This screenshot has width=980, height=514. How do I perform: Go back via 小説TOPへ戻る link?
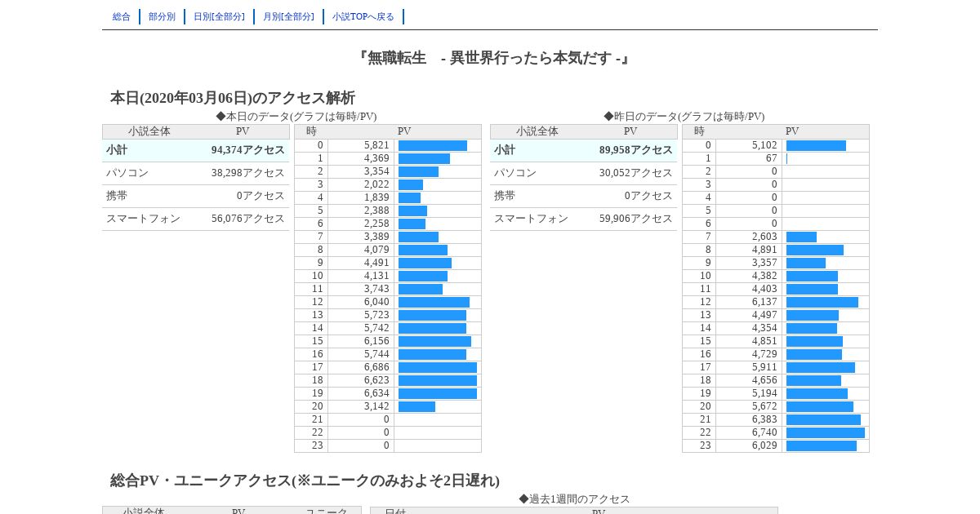363,16
